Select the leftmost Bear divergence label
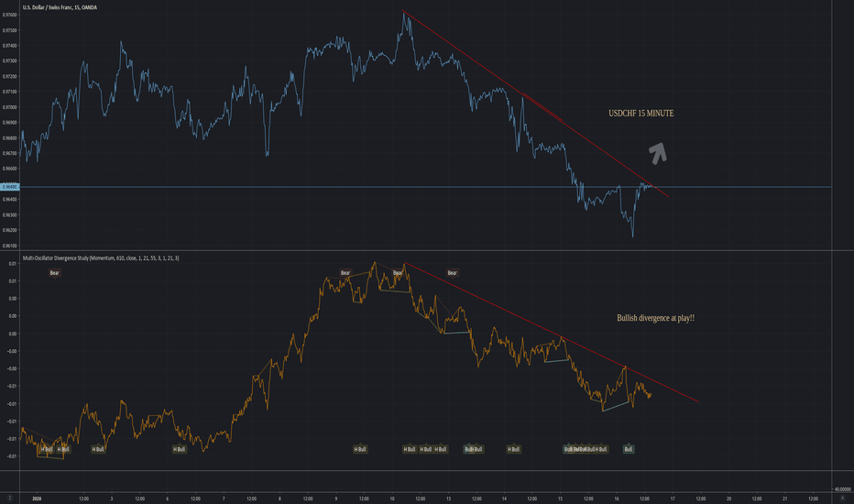The width and height of the screenshot is (854, 504). pos(54,272)
